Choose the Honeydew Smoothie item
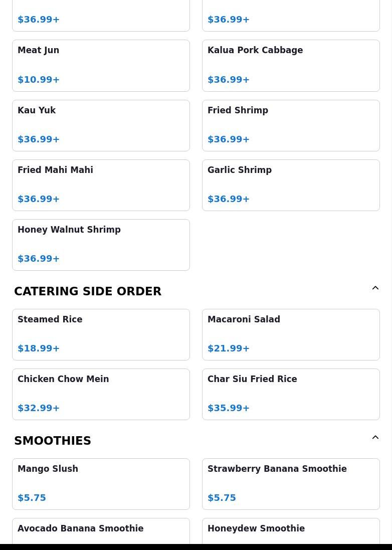Screen dimensions: 392x550 (x=291, y=530)
